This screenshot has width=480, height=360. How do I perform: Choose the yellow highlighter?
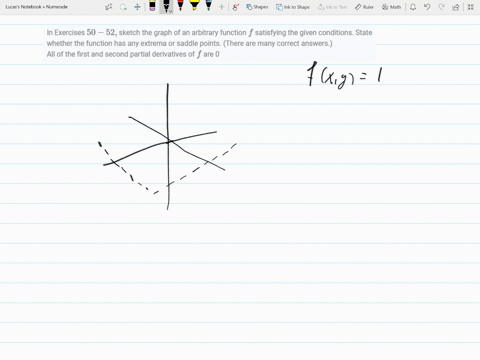point(194,6)
